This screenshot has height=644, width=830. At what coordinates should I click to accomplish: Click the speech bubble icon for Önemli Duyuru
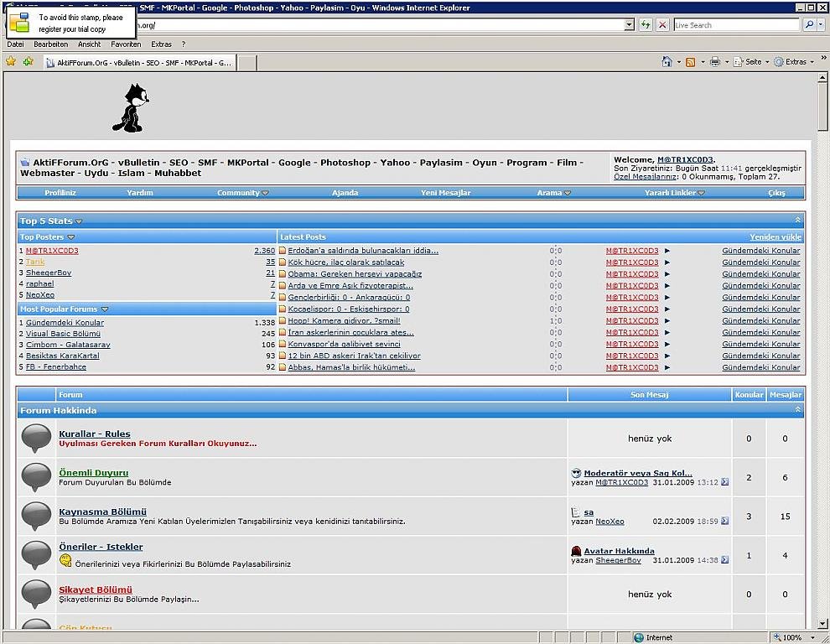[x=36, y=477]
